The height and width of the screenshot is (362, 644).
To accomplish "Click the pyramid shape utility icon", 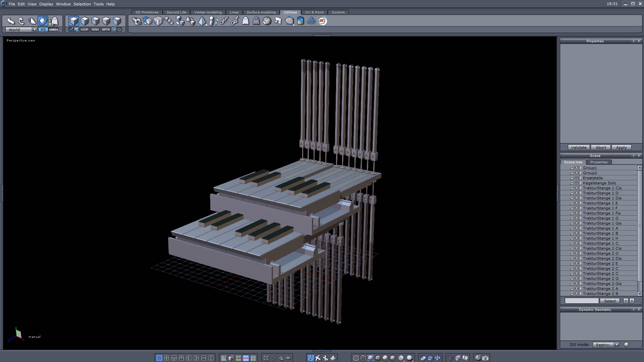I will point(202,21).
